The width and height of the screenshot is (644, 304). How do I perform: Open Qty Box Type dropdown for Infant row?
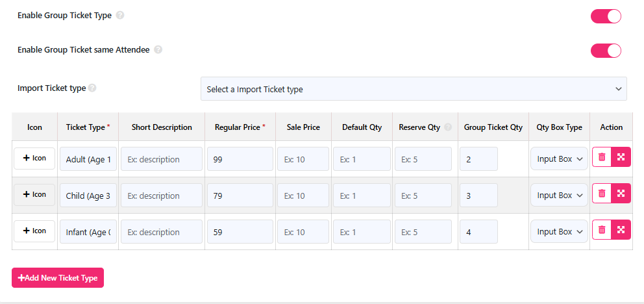[x=559, y=232]
